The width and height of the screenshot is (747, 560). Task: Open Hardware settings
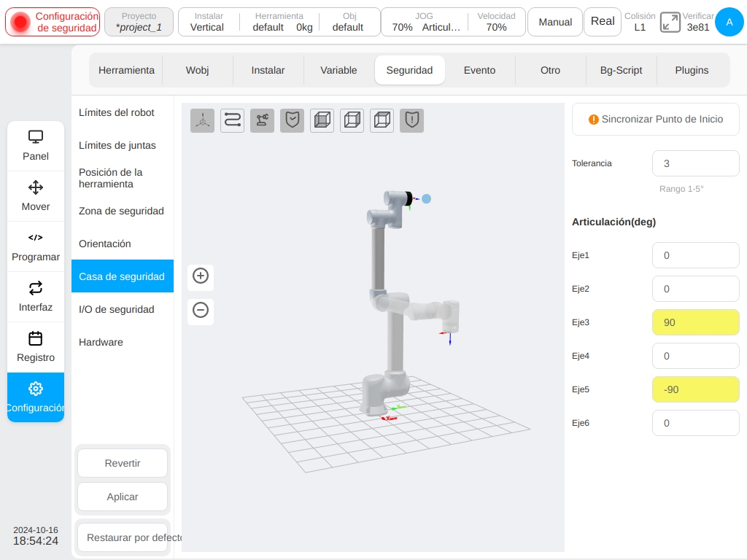pyautogui.click(x=123, y=342)
